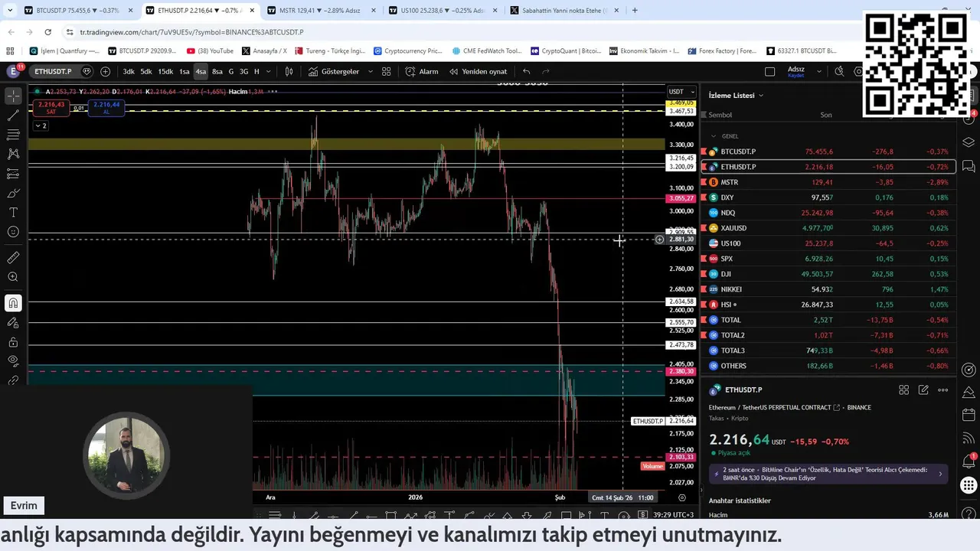Click the browser address bar URL

tap(191, 32)
